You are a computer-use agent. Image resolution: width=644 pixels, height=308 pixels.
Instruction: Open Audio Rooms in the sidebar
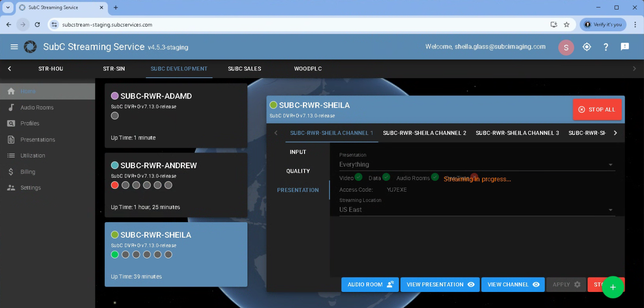point(37,107)
